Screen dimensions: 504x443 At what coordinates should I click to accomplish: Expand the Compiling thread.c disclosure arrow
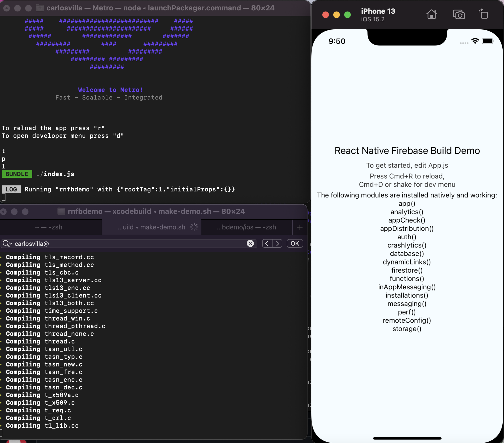pyautogui.click(x=2, y=341)
